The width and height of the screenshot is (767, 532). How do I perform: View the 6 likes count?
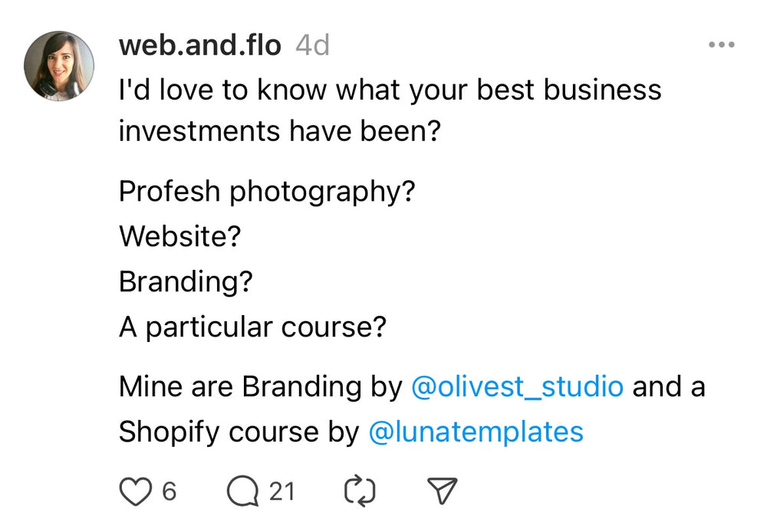[169, 491]
